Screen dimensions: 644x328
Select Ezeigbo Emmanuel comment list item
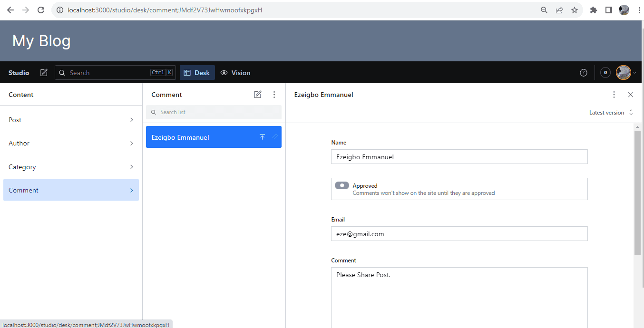200,137
